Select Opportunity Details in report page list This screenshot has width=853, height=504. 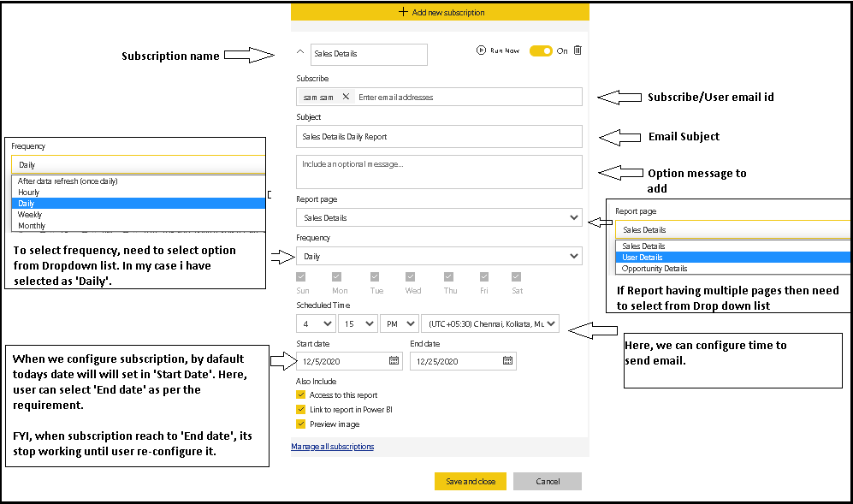point(732,269)
